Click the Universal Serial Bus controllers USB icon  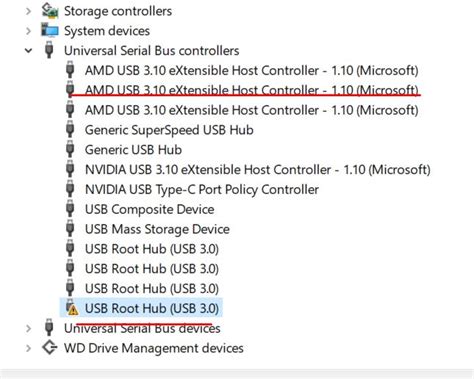click(49, 50)
